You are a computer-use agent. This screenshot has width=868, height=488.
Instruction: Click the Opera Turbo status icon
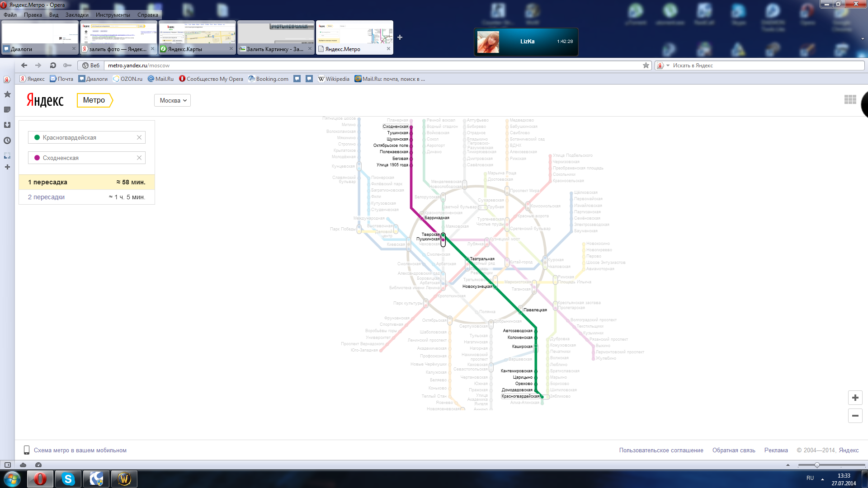click(x=38, y=465)
